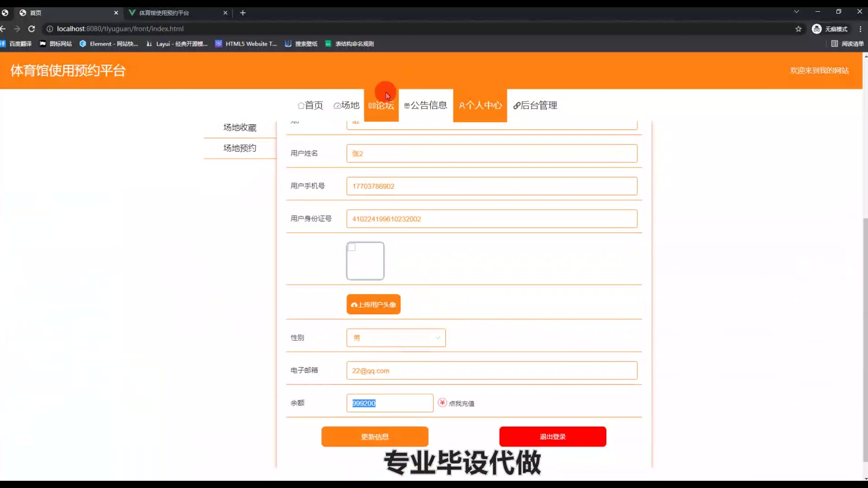Open new tab with plus icon
Viewport: 868px width, 488px height.
(243, 13)
